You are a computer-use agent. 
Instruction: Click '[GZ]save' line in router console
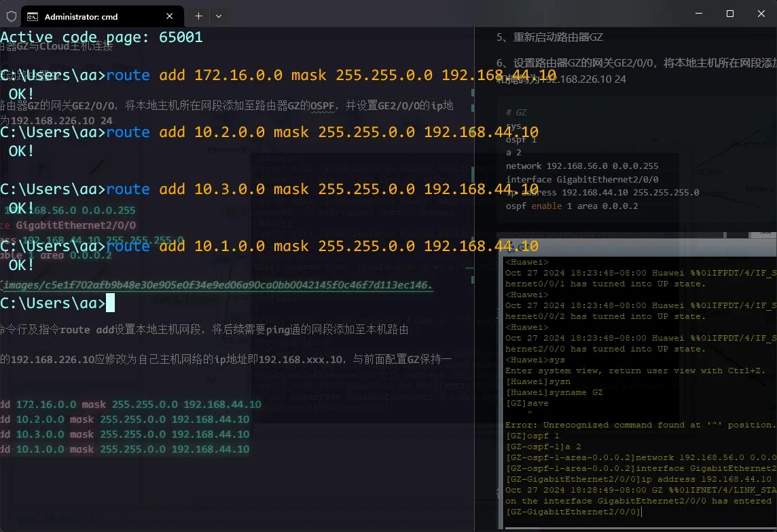coord(527,403)
